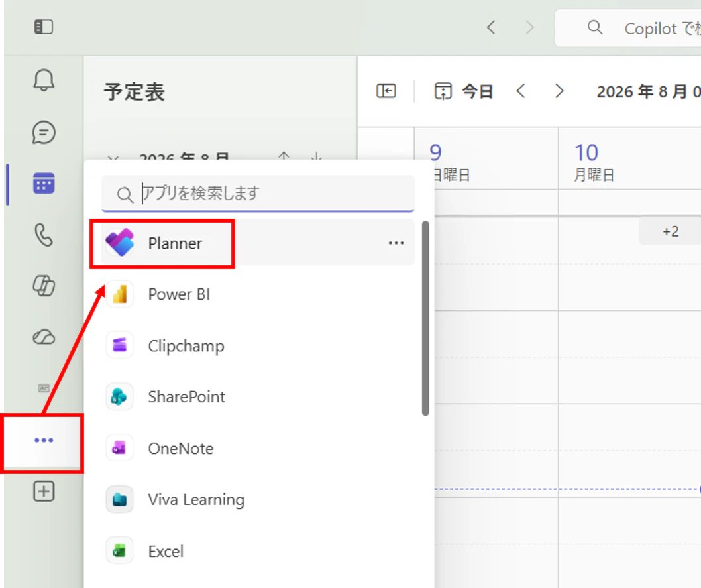
Task: Open the Chat icon in sidebar
Action: point(44,133)
